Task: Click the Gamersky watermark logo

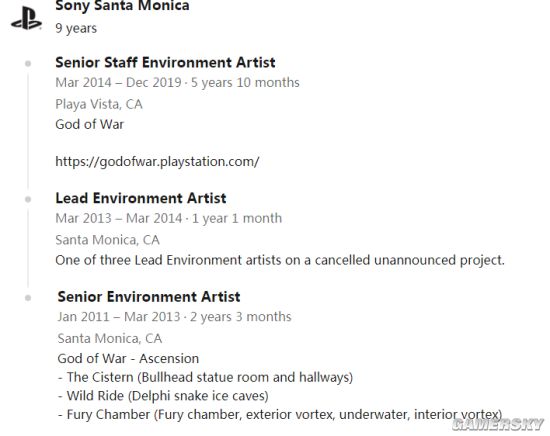Action: click(498, 424)
